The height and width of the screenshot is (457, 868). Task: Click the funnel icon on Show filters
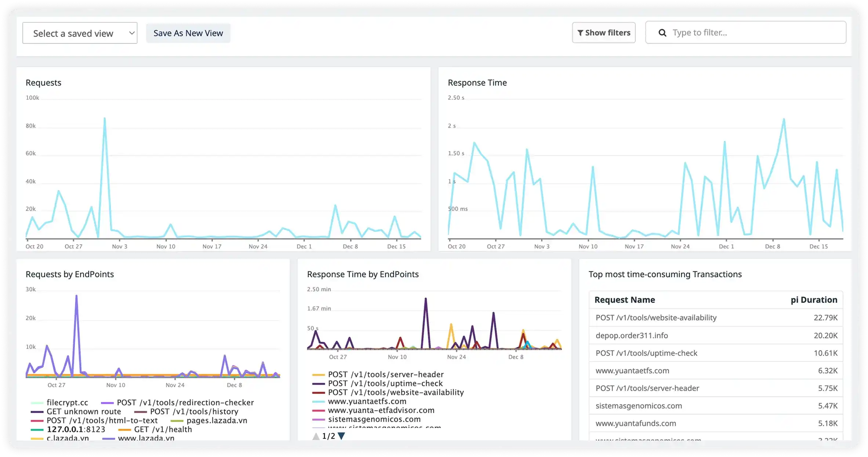click(580, 33)
